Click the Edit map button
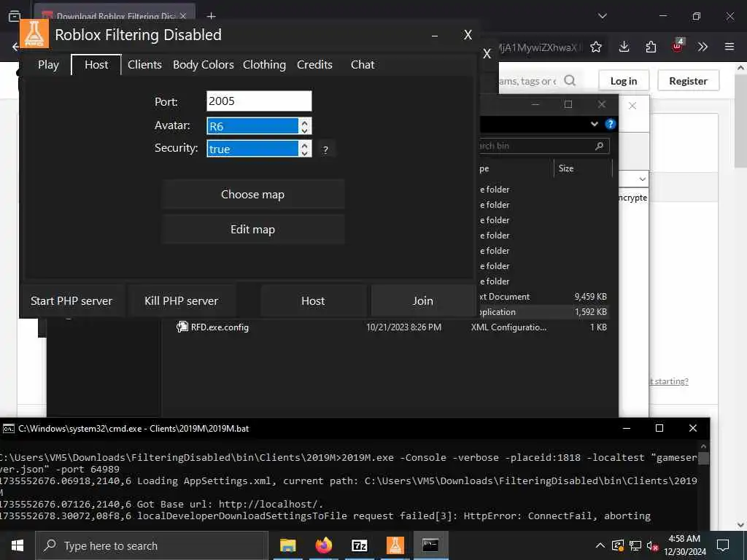 point(252,230)
